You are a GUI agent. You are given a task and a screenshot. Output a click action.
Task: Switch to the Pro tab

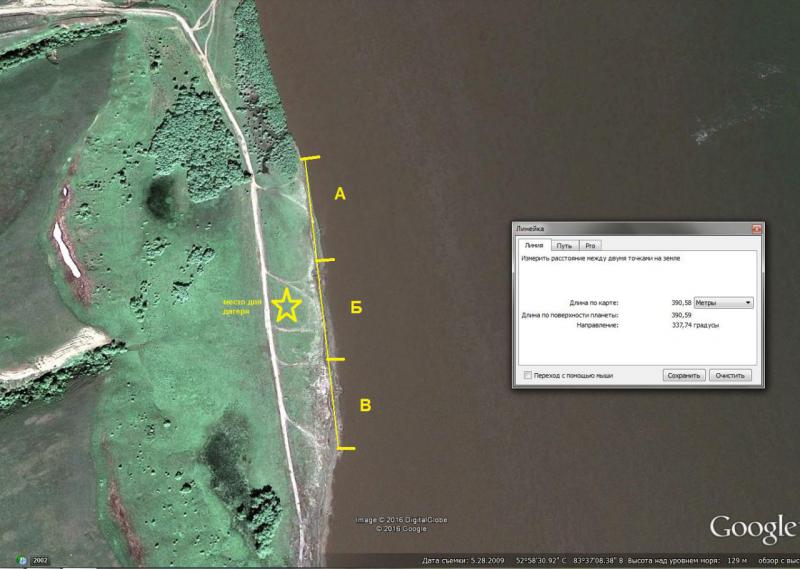click(x=590, y=245)
